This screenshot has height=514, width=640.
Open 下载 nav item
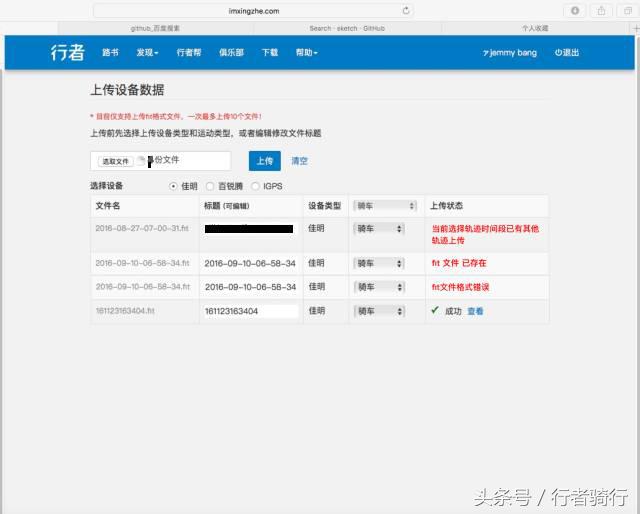[270, 53]
